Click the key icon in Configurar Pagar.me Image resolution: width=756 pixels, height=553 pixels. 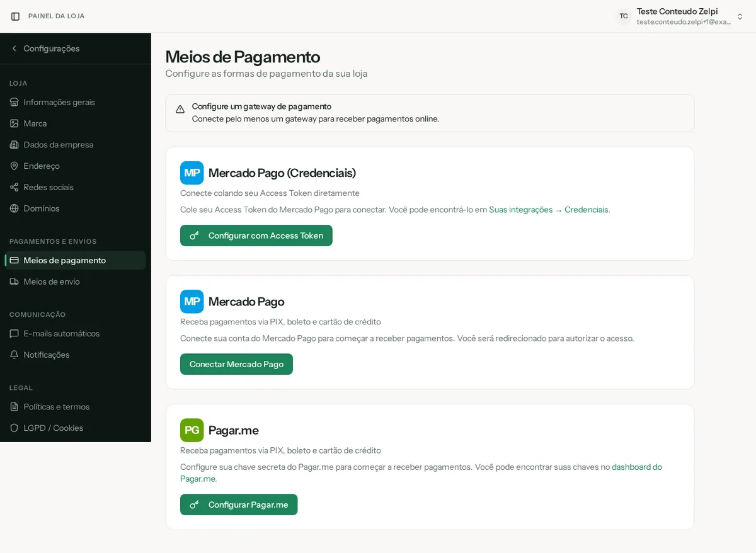[195, 505]
